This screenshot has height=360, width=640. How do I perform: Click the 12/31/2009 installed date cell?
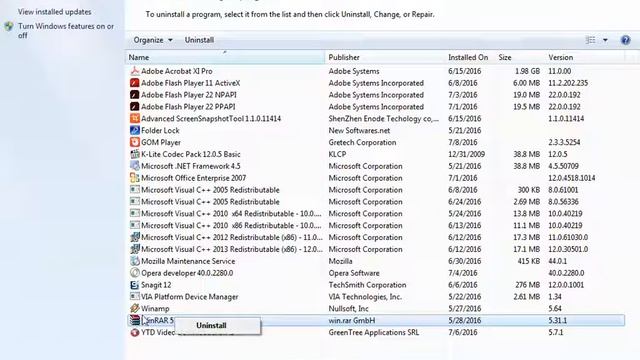click(x=467, y=154)
